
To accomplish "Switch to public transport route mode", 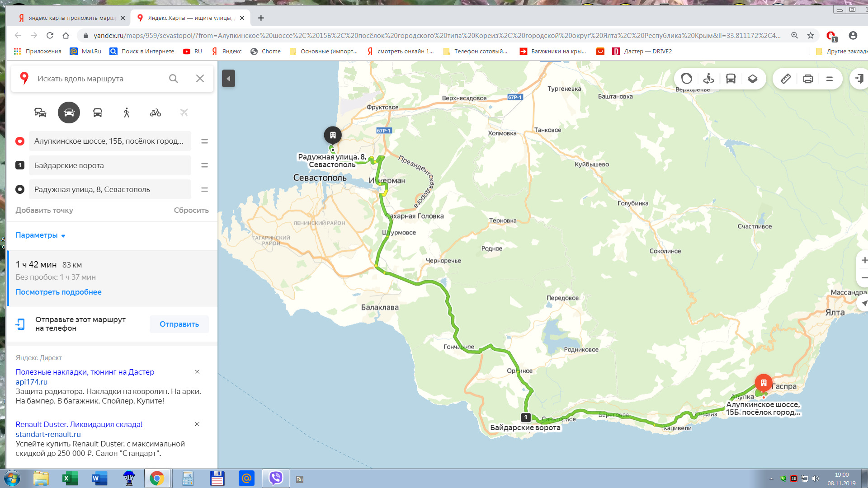I will 97,113.
